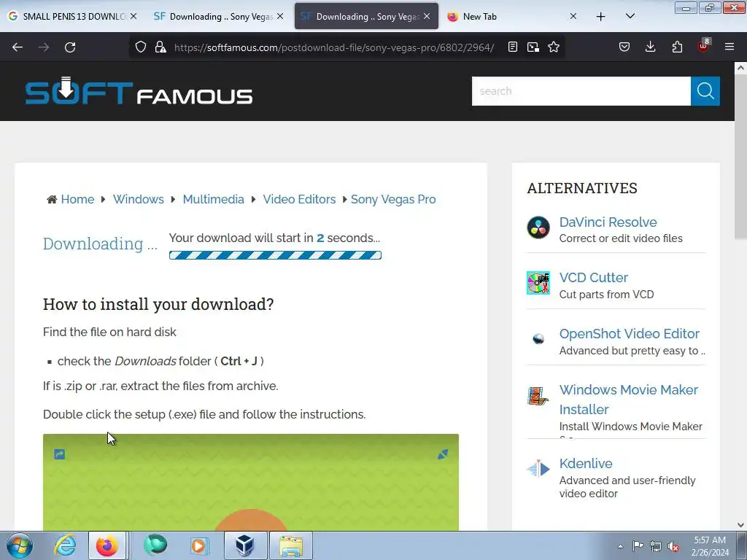Switch to the first Sony Vegas downloading tab

pyautogui.click(x=218, y=16)
